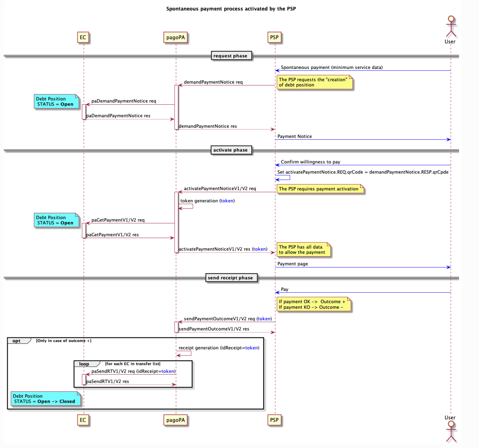Click the "PSP has all data" yellow note
This screenshot has height=448, width=479.
[303, 250]
